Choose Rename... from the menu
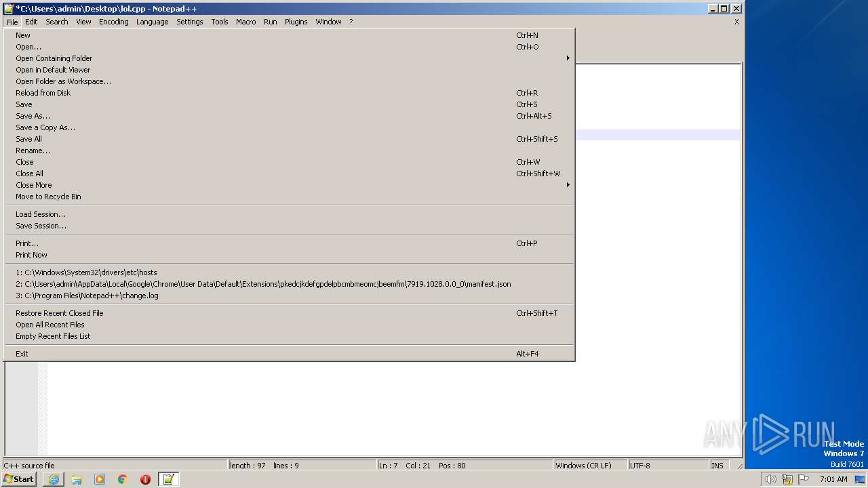Image resolution: width=868 pixels, height=488 pixels. pos(290,150)
